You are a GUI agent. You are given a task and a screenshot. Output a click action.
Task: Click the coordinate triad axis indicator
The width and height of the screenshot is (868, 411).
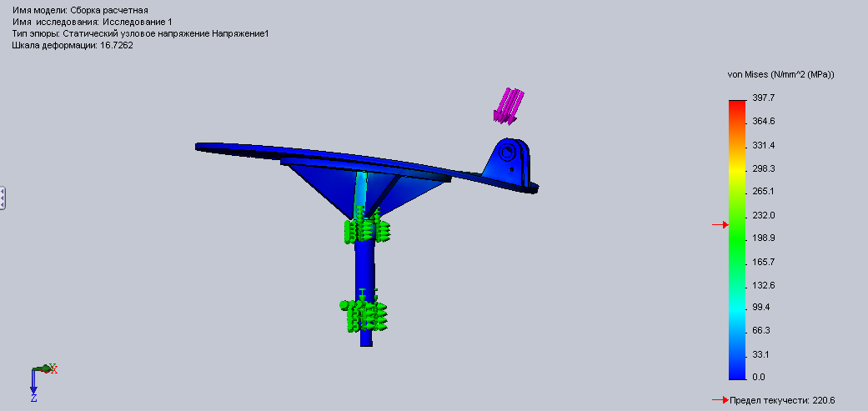point(43,382)
